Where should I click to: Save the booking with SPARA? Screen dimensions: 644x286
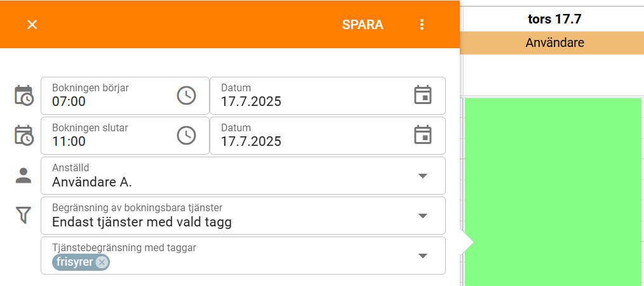tap(363, 25)
